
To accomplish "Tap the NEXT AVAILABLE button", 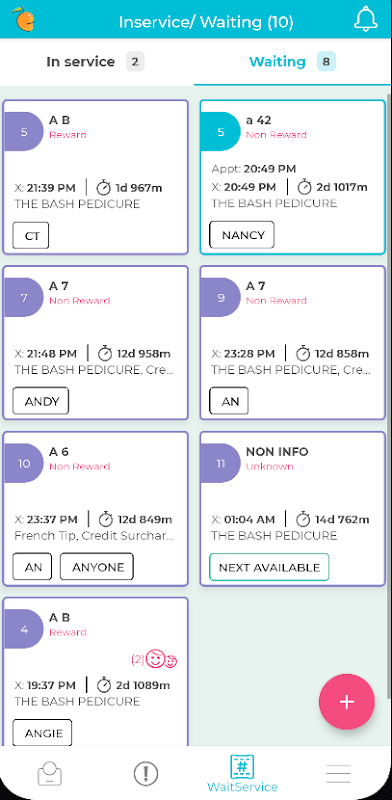I will click(270, 567).
